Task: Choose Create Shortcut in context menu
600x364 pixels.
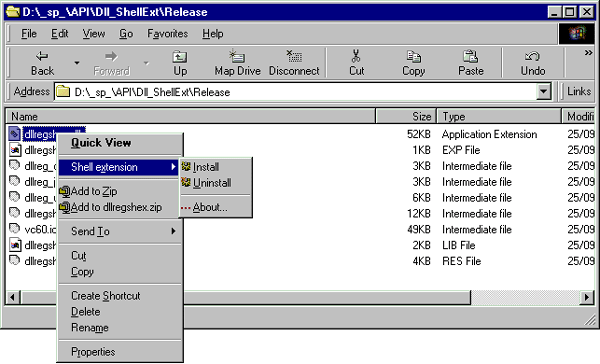Action: 120,296
